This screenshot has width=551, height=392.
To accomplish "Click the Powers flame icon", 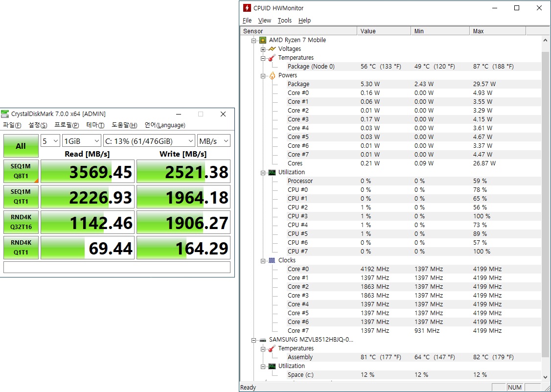I will [x=272, y=75].
